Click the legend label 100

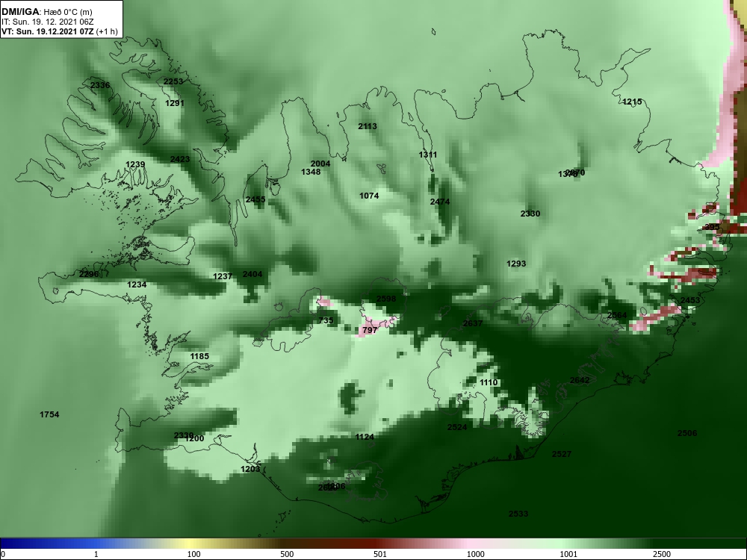pyautogui.click(x=193, y=554)
